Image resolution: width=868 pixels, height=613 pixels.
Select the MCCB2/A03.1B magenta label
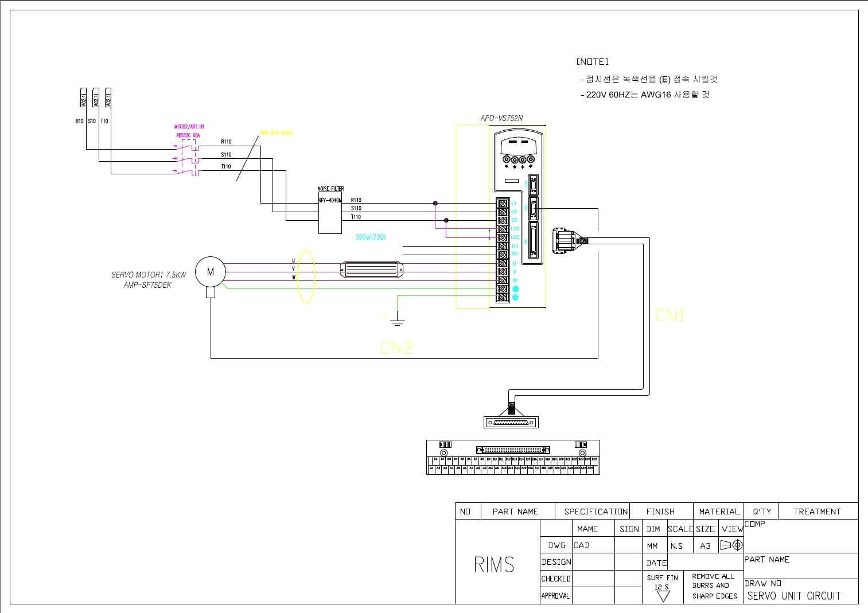(x=189, y=127)
